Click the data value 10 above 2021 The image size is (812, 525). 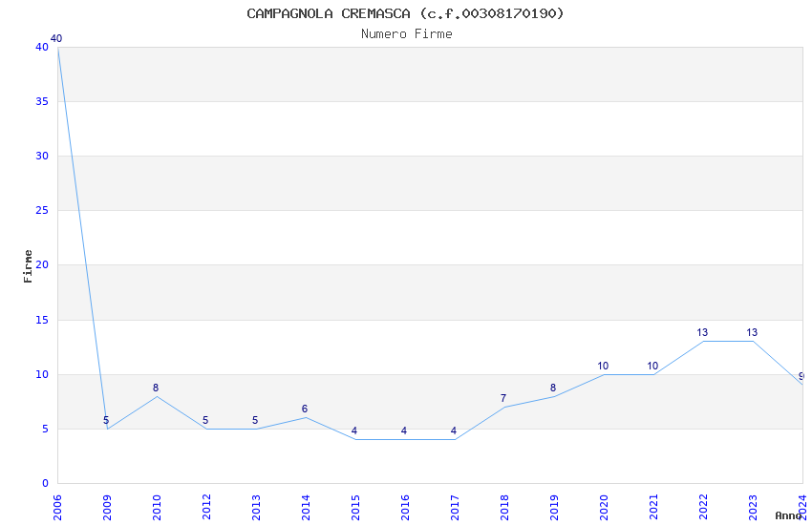click(x=652, y=367)
